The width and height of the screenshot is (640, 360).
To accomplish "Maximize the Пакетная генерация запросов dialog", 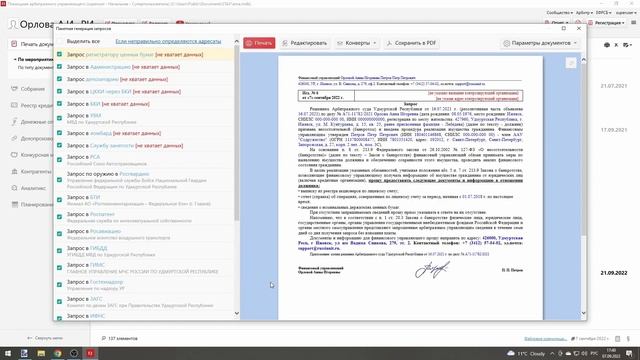I will click(564, 28).
